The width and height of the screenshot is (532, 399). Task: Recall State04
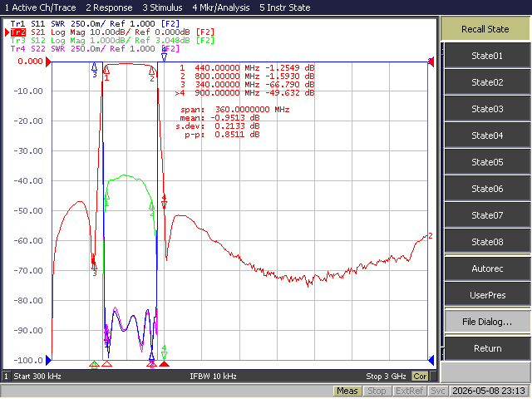click(x=487, y=135)
